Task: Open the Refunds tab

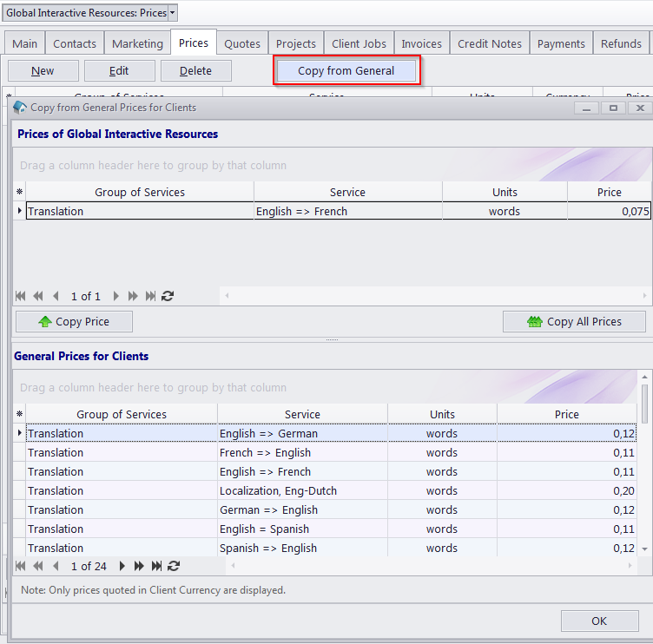Action: (x=621, y=43)
